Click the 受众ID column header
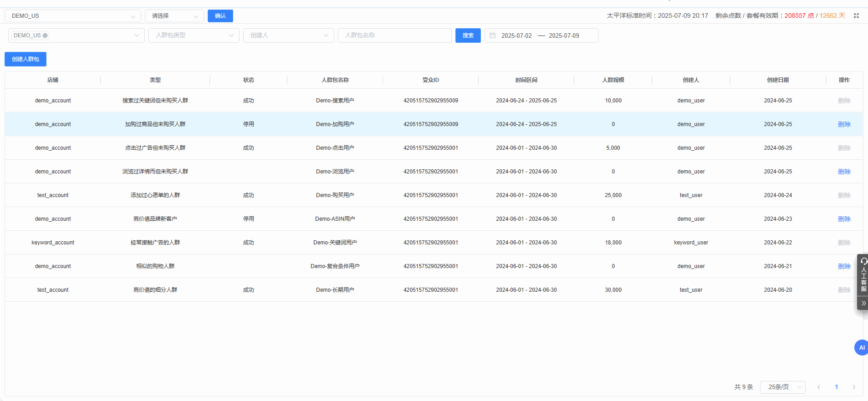The width and height of the screenshot is (868, 401). 431,80
